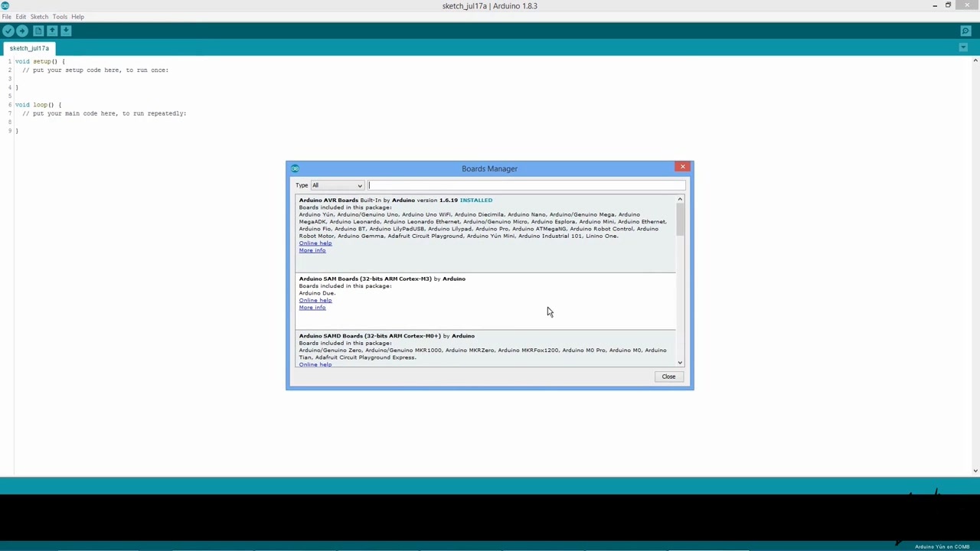Click the boards list scrollbar up arrow
The image size is (980, 551).
click(x=680, y=200)
